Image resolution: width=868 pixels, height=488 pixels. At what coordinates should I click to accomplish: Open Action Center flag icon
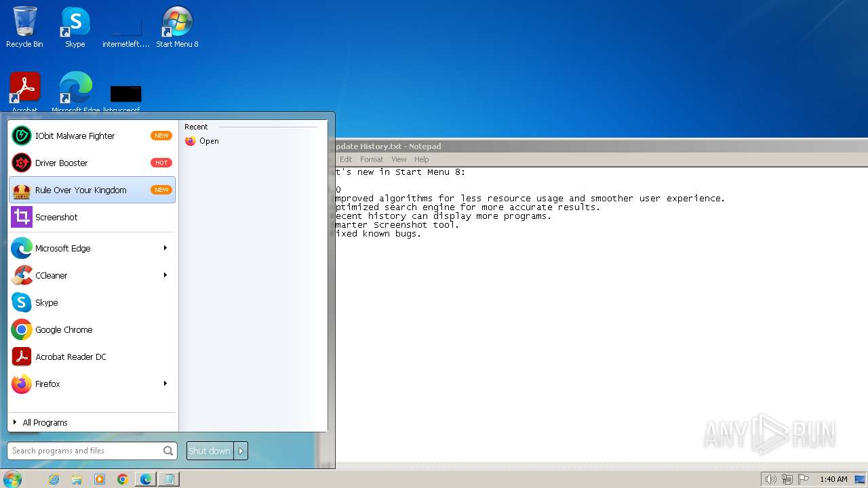(804, 479)
